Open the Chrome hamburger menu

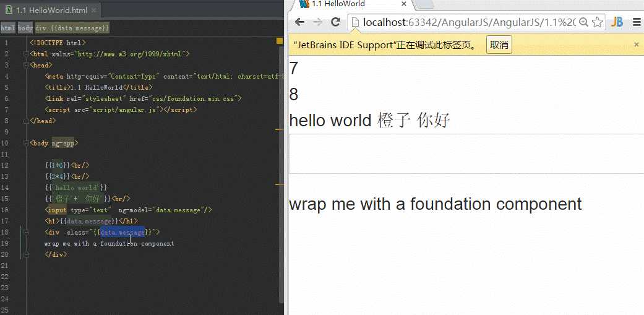tap(637, 22)
